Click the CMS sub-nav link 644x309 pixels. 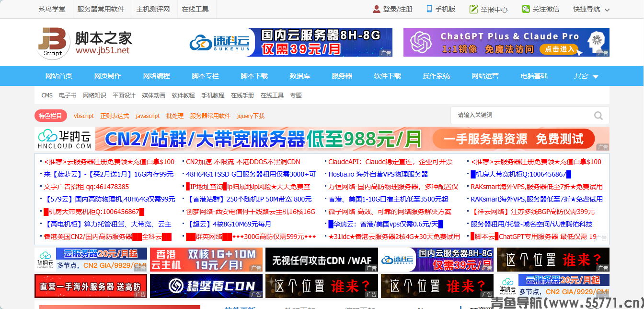(x=47, y=95)
